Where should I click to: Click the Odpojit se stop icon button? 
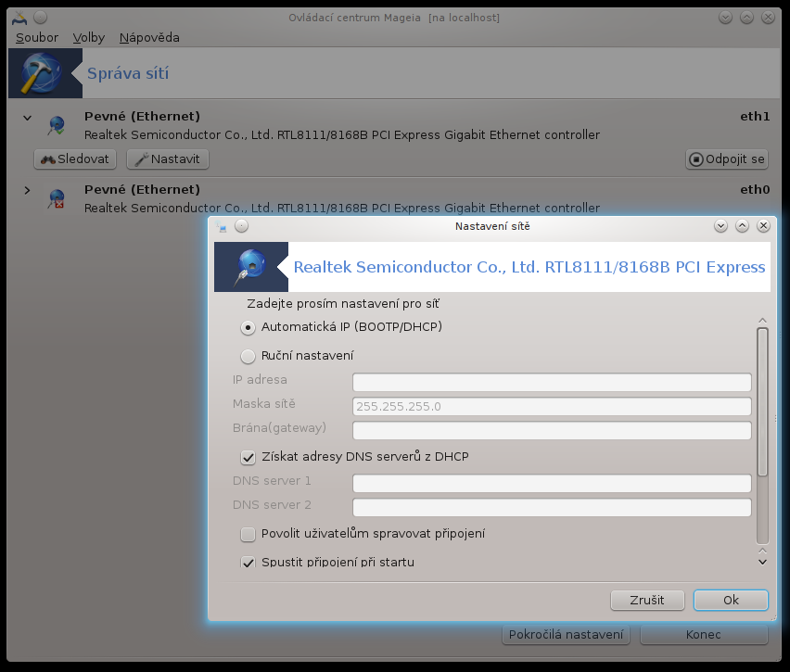(x=727, y=159)
